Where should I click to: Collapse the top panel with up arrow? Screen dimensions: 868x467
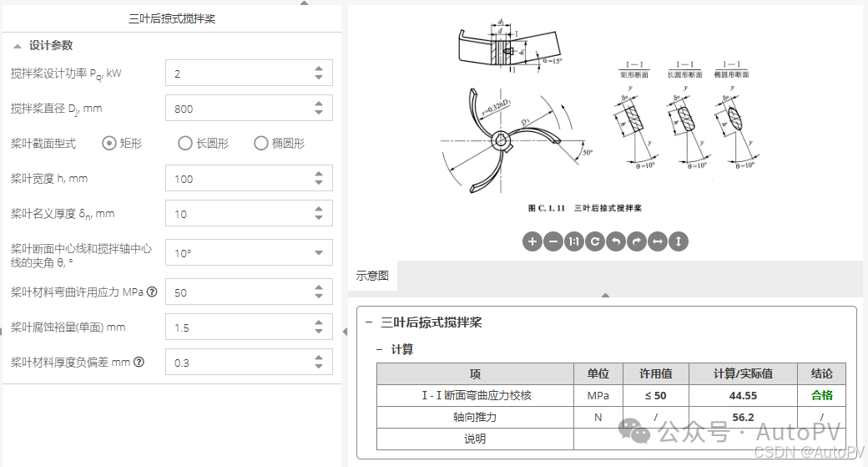click(x=304, y=3)
